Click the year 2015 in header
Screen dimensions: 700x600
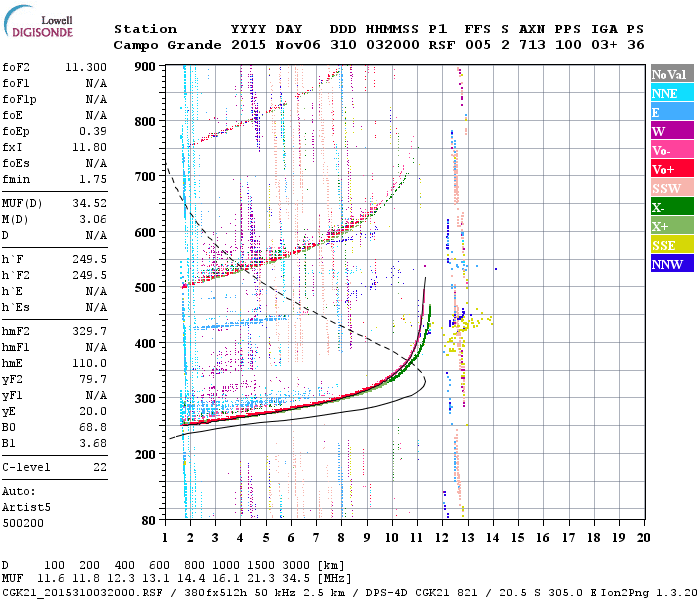[x=249, y=45]
